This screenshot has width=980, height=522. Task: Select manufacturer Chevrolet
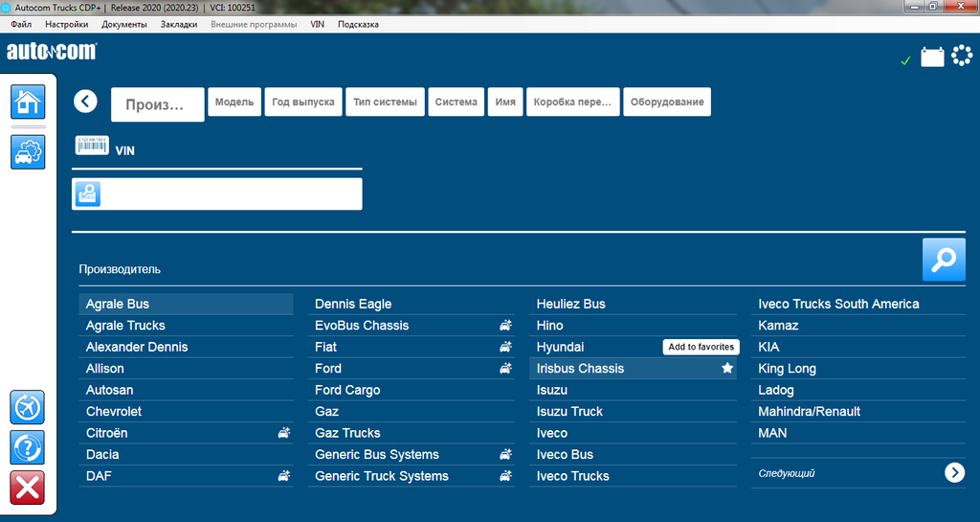(187, 411)
